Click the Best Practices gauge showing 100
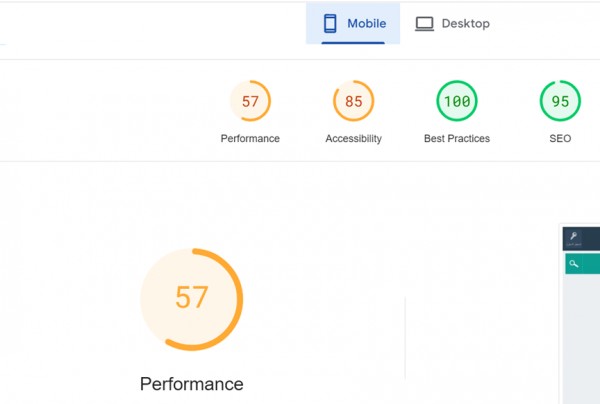 (456, 101)
